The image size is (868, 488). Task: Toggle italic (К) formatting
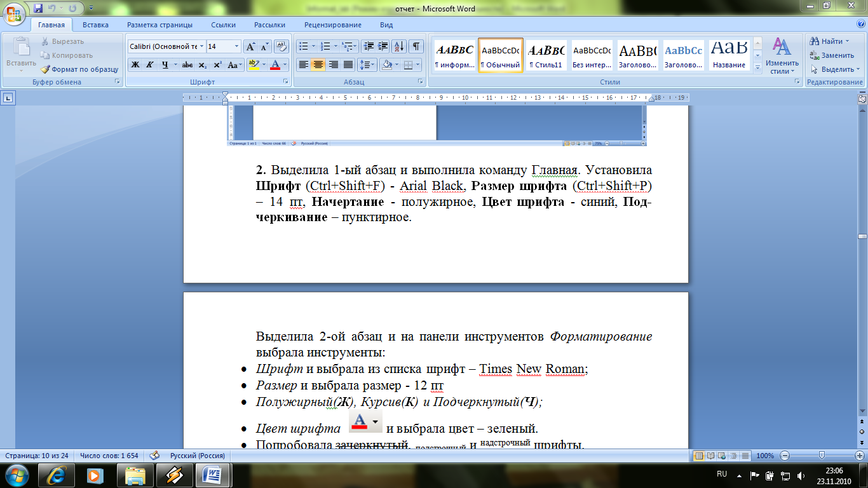[x=150, y=65]
